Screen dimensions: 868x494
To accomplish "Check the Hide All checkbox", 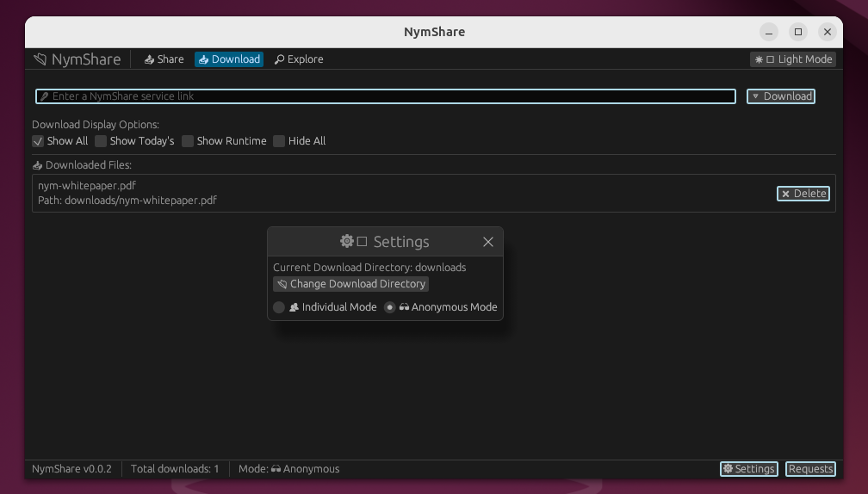I will pyautogui.click(x=279, y=141).
